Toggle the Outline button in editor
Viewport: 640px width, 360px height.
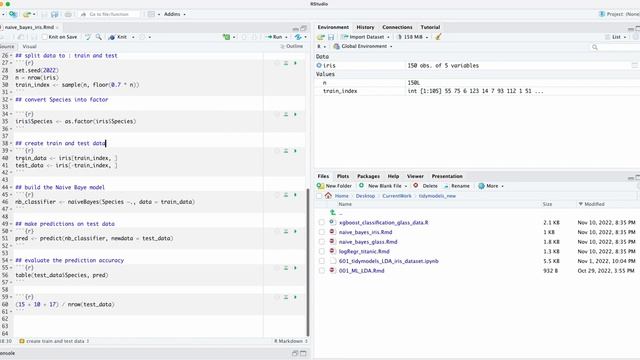pos(291,47)
